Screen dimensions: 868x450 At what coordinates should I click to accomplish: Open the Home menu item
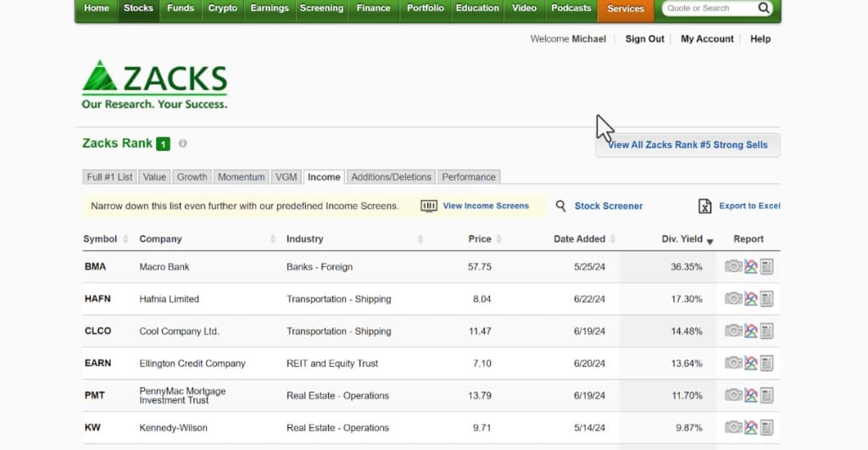[97, 8]
